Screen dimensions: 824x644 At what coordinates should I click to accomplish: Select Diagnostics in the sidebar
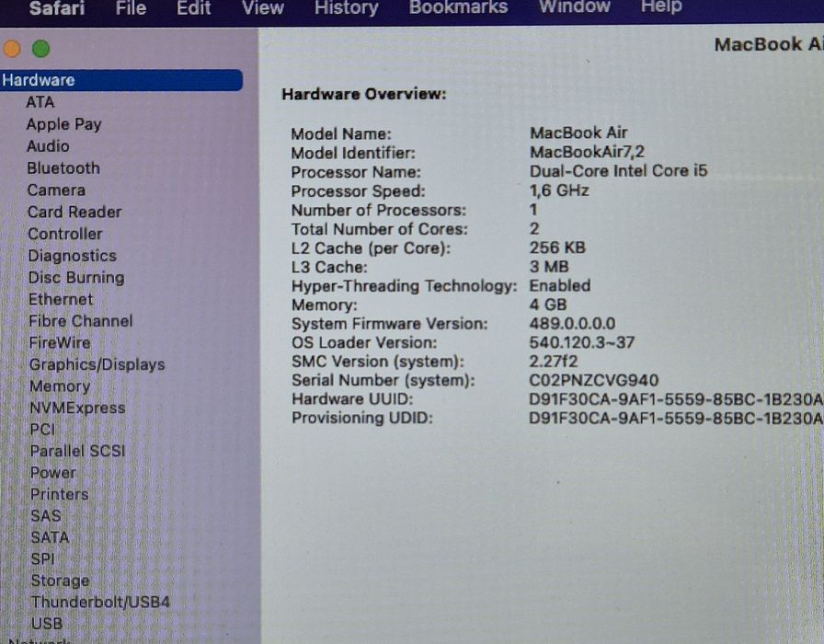[73, 256]
